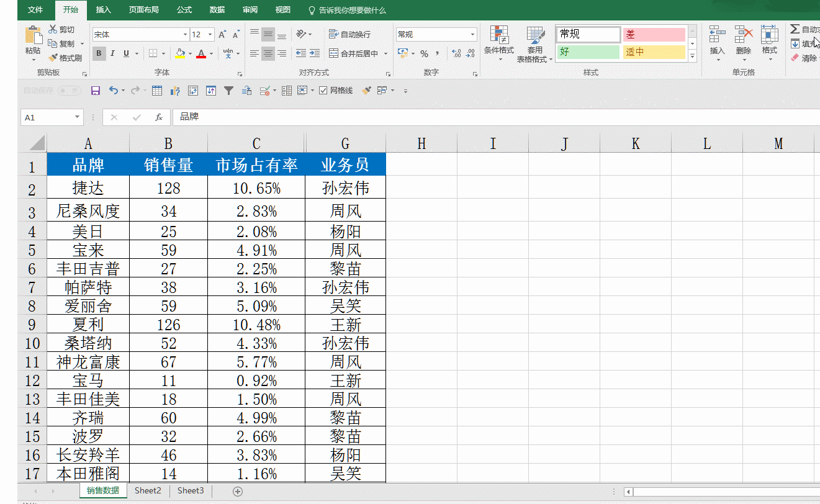Decrease font size with the small A
This screenshot has height=504, width=820.
click(237, 35)
